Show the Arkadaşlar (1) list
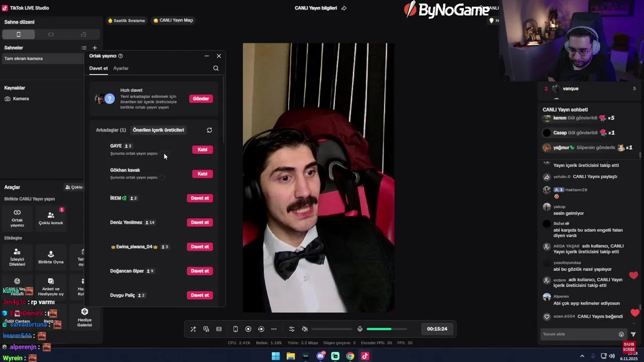This screenshot has height=362, width=644. (x=111, y=130)
